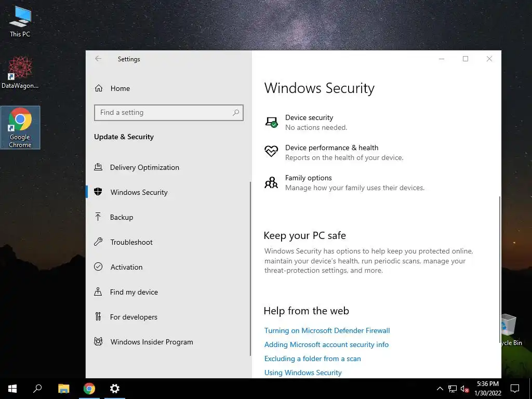Open the taskbar clock and date
532x399 pixels.
(x=488, y=389)
